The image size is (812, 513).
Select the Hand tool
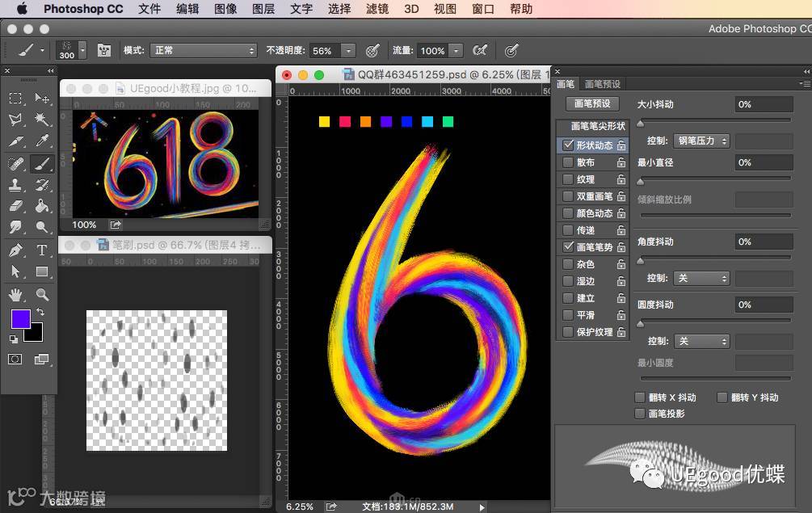point(15,294)
